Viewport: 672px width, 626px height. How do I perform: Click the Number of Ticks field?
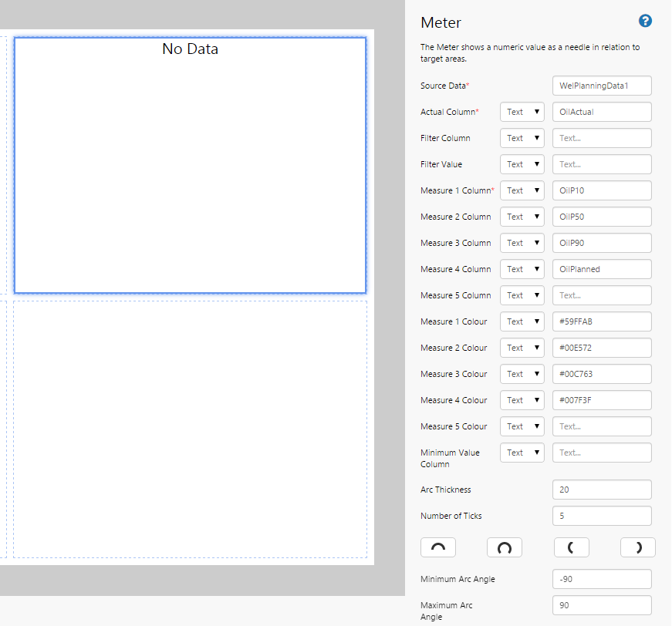(602, 516)
